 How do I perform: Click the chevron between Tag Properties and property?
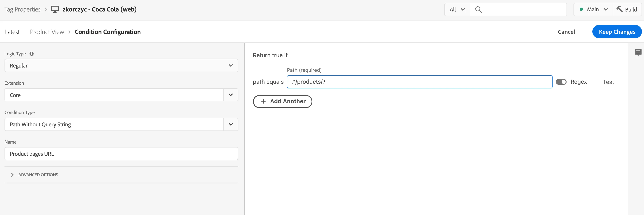pos(46,9)
